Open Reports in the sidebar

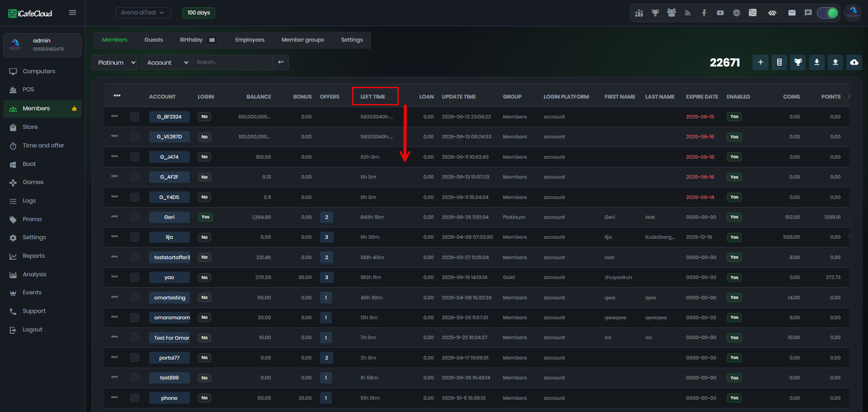(x=42, y=256)
